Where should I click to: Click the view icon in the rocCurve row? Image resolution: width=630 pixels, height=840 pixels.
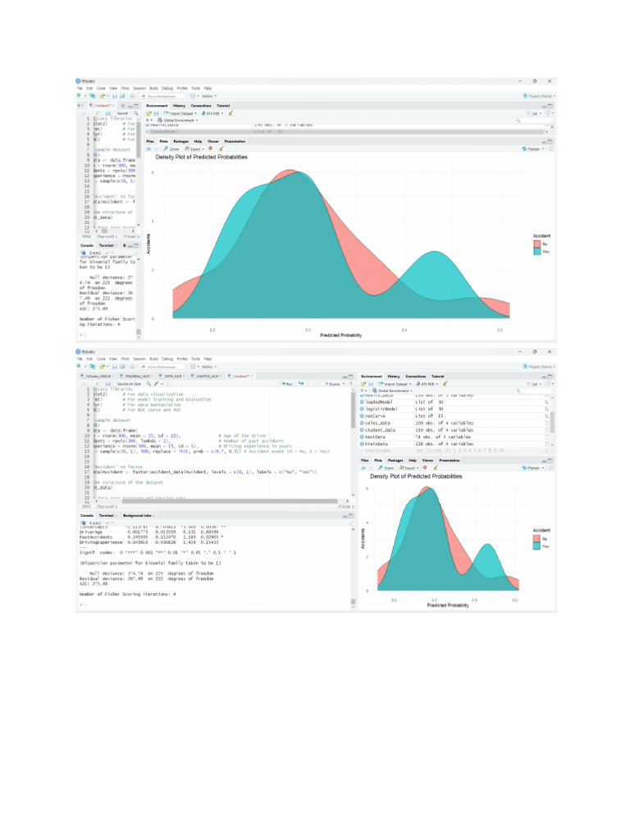[x=546, y=416]
